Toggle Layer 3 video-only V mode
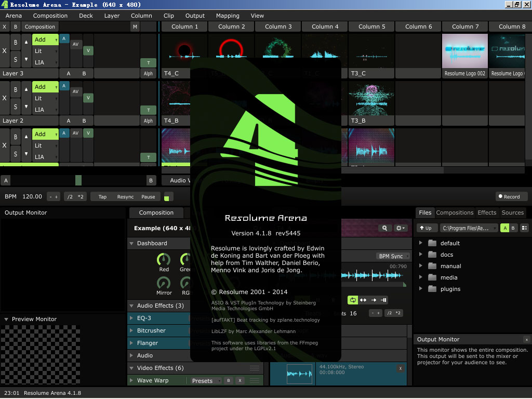 [88, 50]
